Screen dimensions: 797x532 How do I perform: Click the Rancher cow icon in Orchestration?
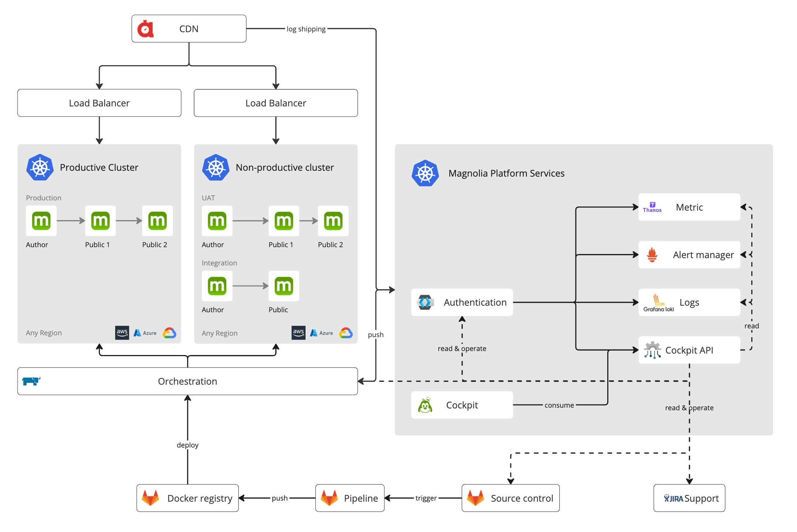tap(31, 381)
